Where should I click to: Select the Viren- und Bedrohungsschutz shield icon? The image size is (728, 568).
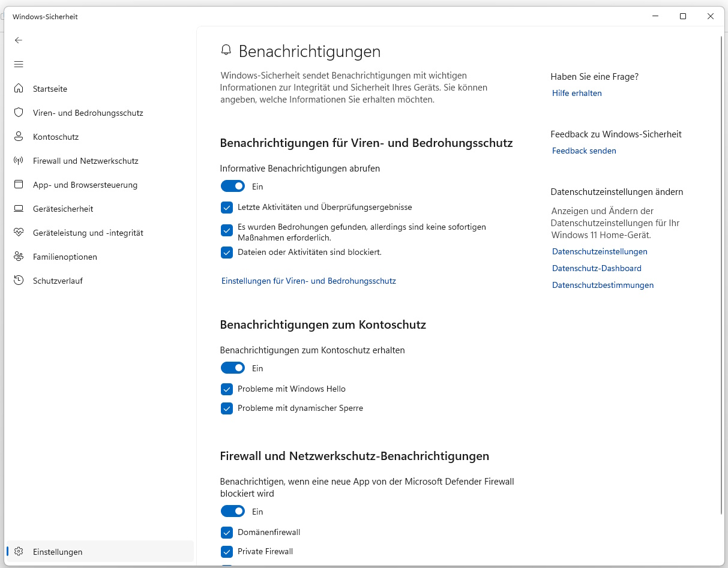coord(18,112)
